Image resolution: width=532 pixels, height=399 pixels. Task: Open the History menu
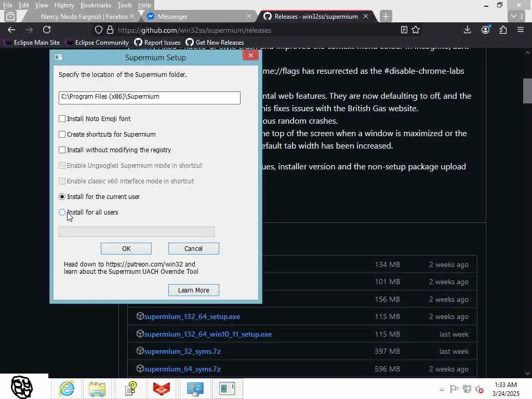(64, 5)
